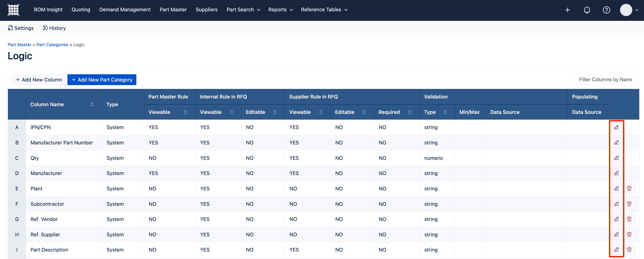Click the user avatar circle
The image size is (644, 259).
click(x=626, y=10)
